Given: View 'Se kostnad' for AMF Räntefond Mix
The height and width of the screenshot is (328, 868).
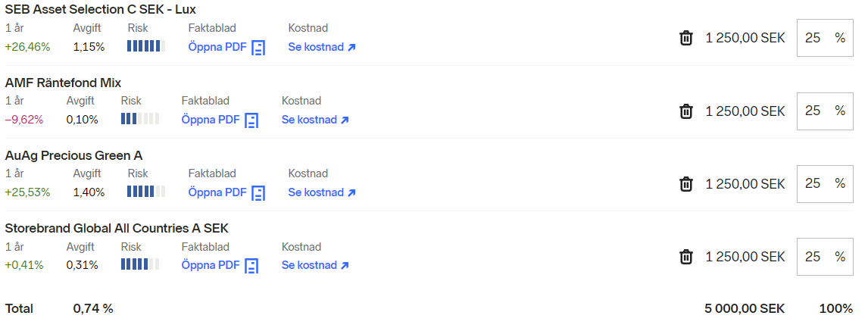Looking at the screenshot, I should coord(315,120).
